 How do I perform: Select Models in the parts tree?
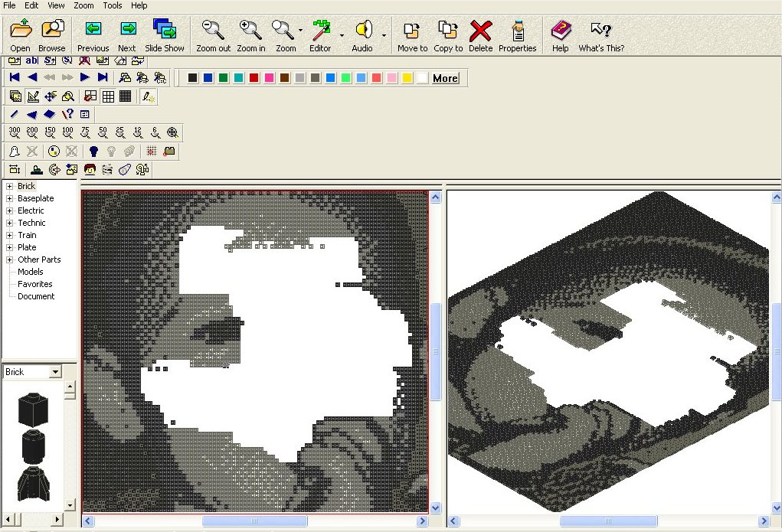(31, 272)
